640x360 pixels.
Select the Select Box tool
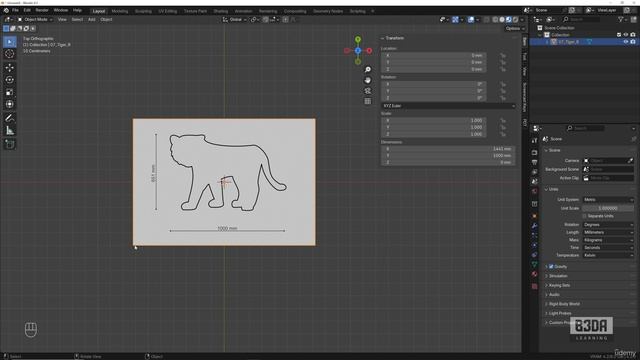(x=10, y=42)
